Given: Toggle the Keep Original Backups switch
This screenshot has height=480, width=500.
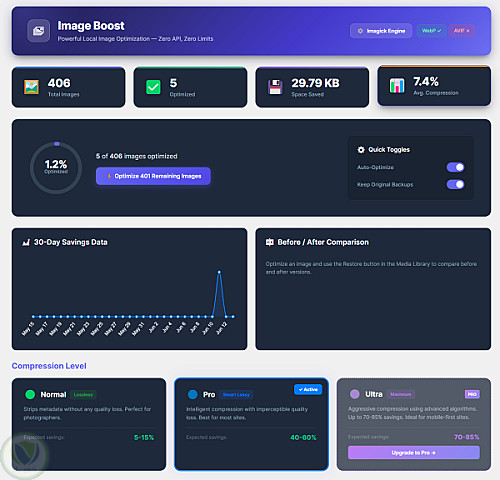Looking at the screenshot, I should click(455, 184).
